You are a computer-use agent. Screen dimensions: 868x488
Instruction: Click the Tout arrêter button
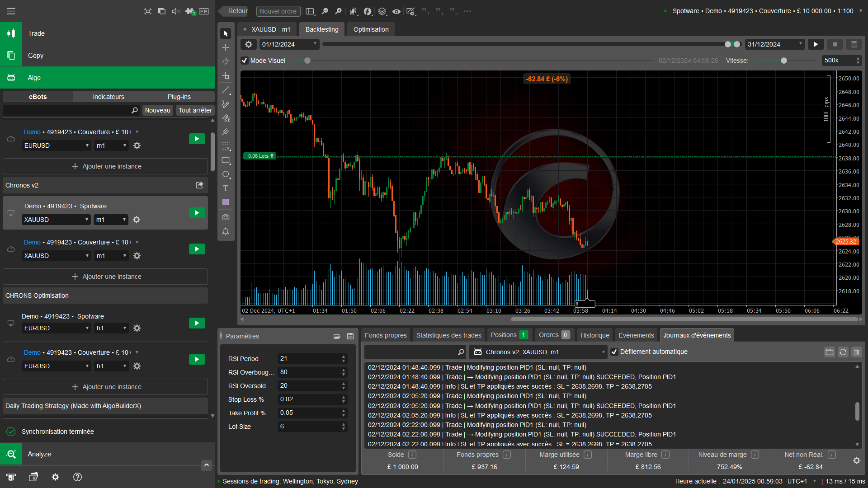[x=195, y=110]
